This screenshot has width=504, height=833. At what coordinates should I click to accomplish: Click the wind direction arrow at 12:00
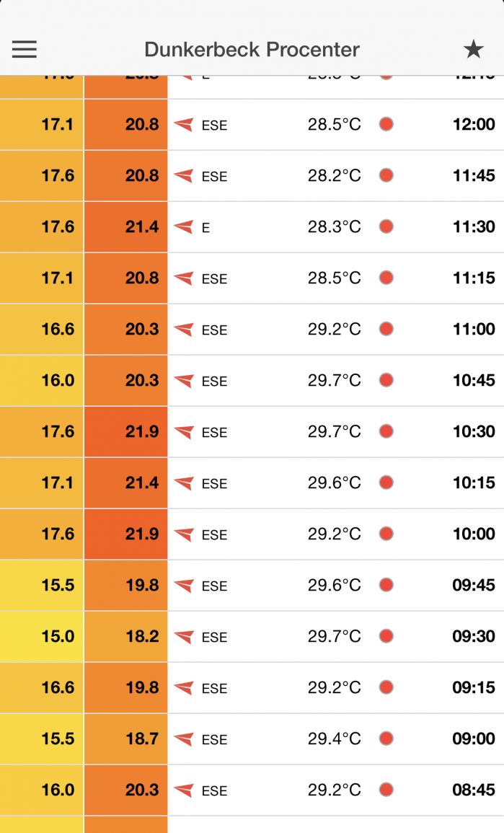click(x=184, y=125)
